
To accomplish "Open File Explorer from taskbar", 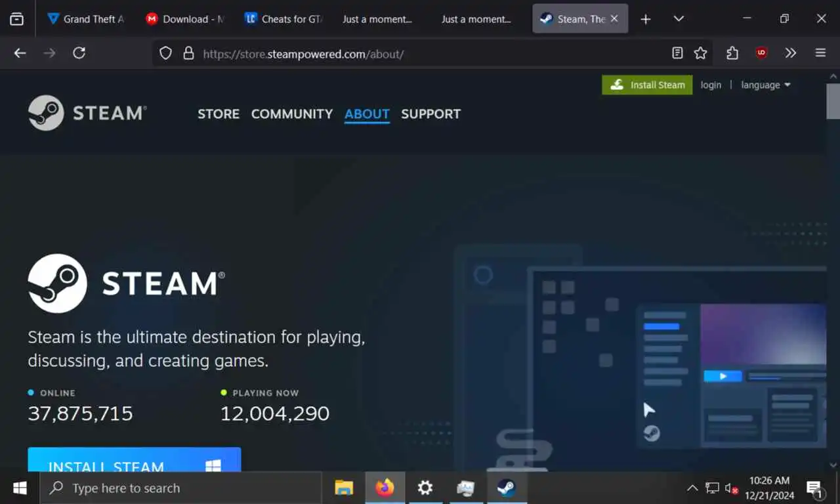I will point(344,488).
